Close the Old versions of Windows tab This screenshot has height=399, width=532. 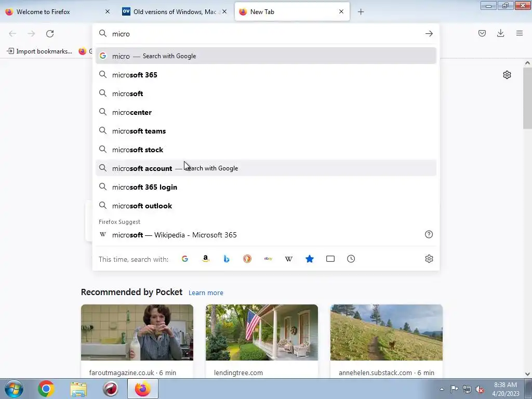[x=224, y=11]
